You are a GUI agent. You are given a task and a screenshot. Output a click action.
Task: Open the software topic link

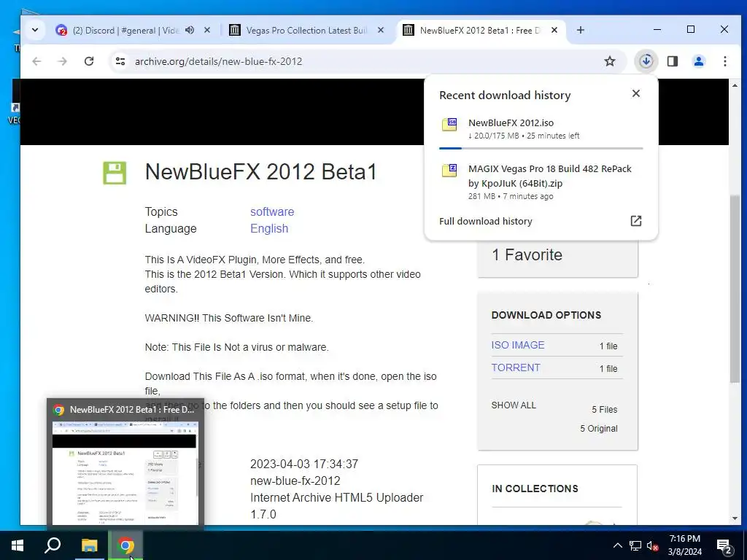(272, 212)
